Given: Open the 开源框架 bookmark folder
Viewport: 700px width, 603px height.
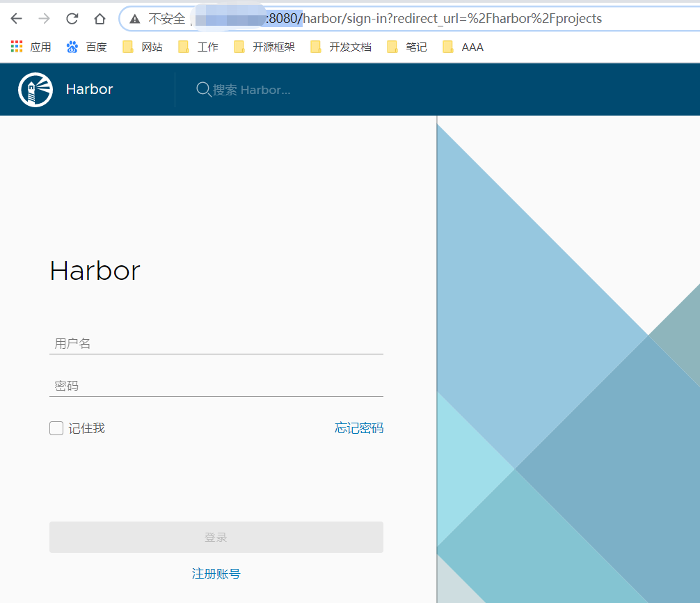Looking at the screenshot, I should pos(264,47).
